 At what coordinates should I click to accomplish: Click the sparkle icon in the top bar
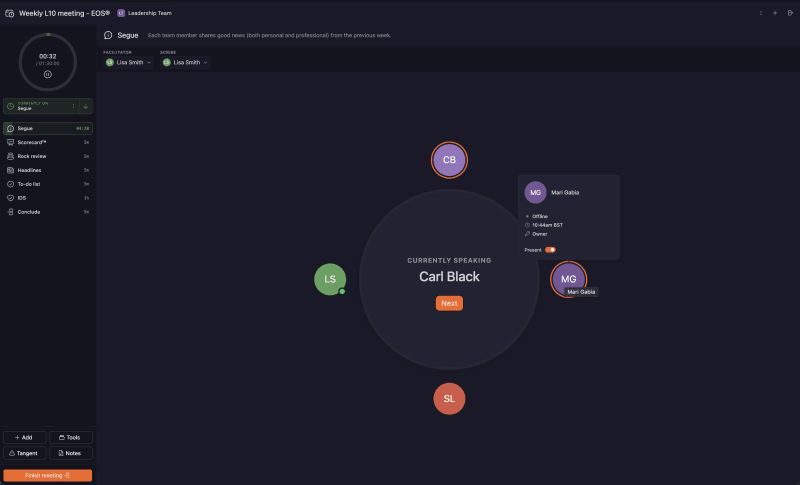pyautogui.click(x=775, y=13)
